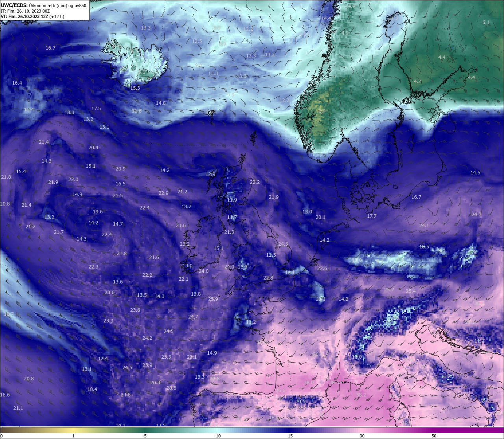
Task: Click the UWC/ECDS Úrkomumætti title line
Action: click(x=44, y=6)
